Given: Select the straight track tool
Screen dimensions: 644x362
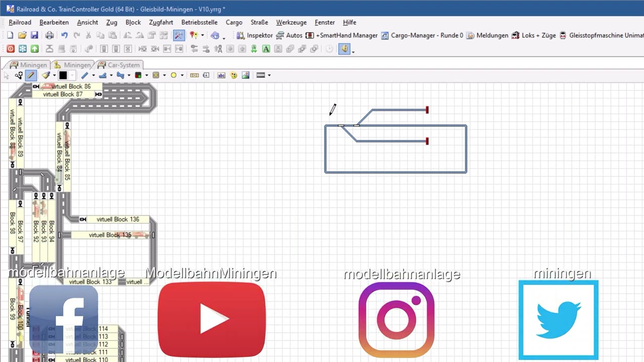Looking at the screenshot, I should pos(85,75).
